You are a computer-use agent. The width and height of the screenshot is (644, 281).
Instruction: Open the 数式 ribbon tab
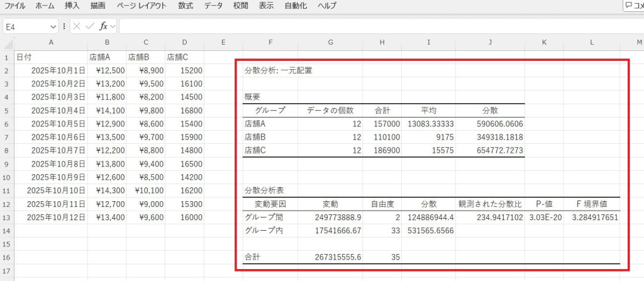pyautogui.click(x=186, y=6)
